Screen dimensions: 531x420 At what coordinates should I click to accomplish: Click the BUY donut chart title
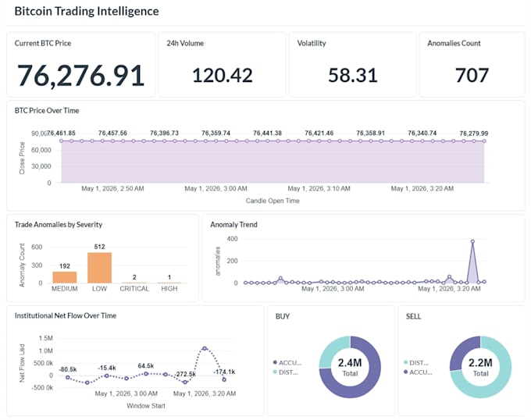click(283, 316)
